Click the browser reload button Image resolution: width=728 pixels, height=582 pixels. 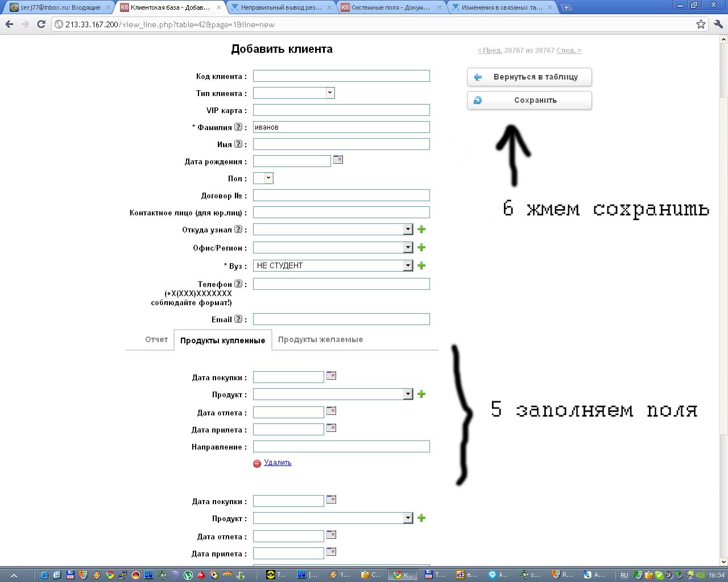(x=41, y=24)
